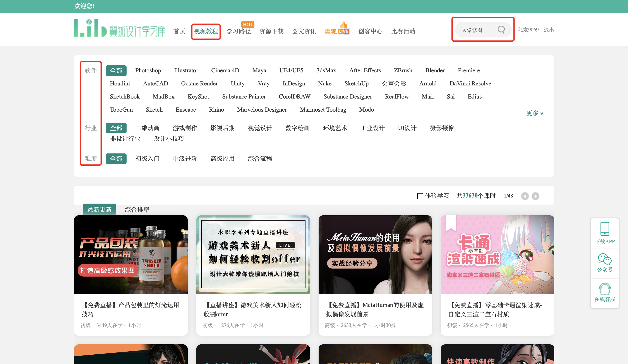Screen dimensions: 628x364
Task: Enable the 体验学习 checkbox
Action: pos(420,196)
